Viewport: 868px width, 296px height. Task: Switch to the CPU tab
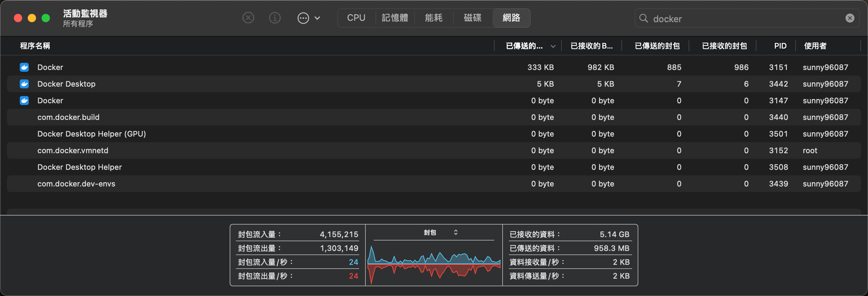click(x=356, y=18)
